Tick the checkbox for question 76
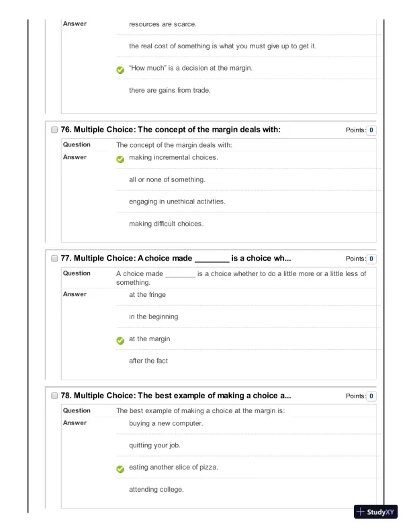 54,130
